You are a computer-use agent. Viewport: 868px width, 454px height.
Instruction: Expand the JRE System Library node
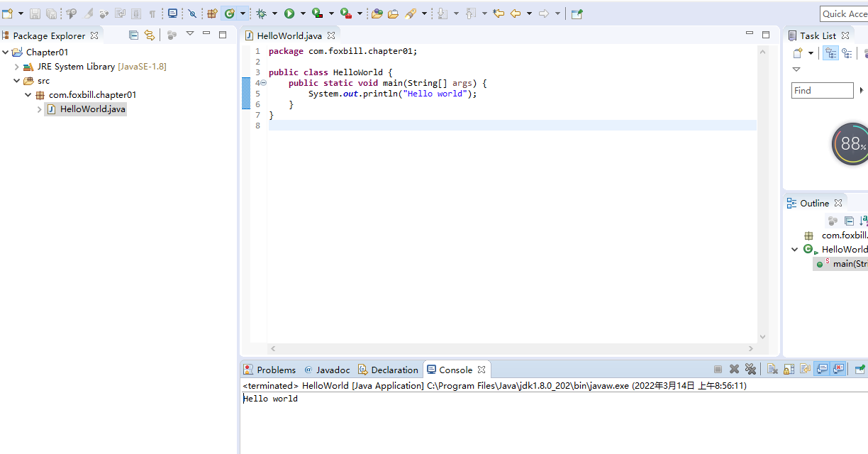coord(17,67)
